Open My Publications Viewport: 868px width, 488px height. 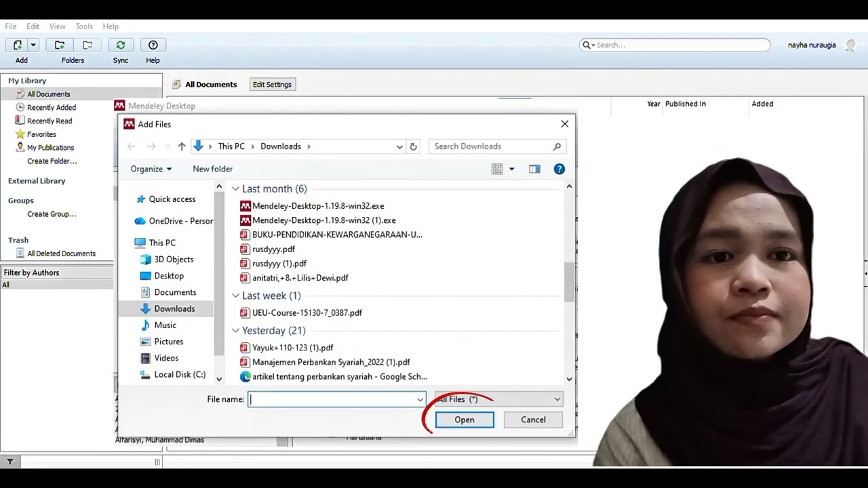[50, 148]
